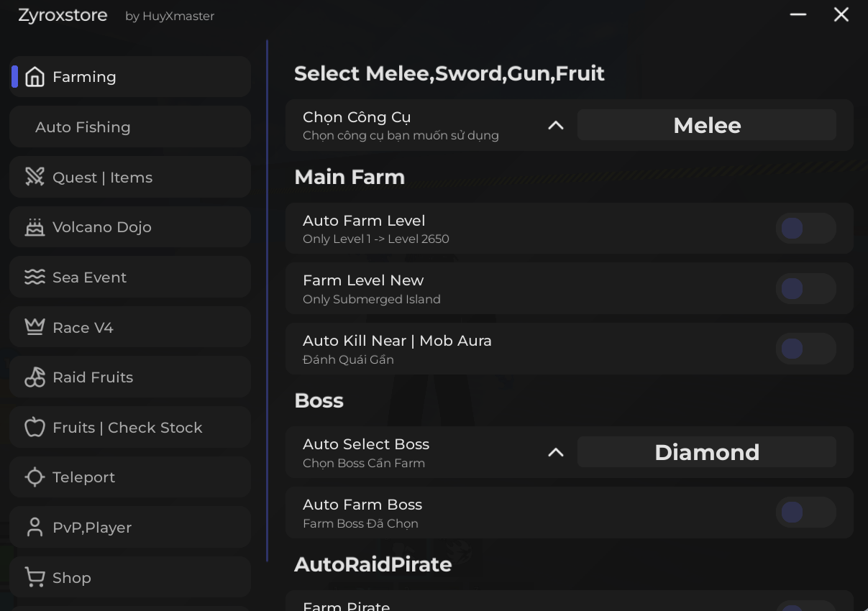Open the Melee tool selection dropdown
Image resolution: width=868 pixels, height=611 pixels.
[706, 125]
